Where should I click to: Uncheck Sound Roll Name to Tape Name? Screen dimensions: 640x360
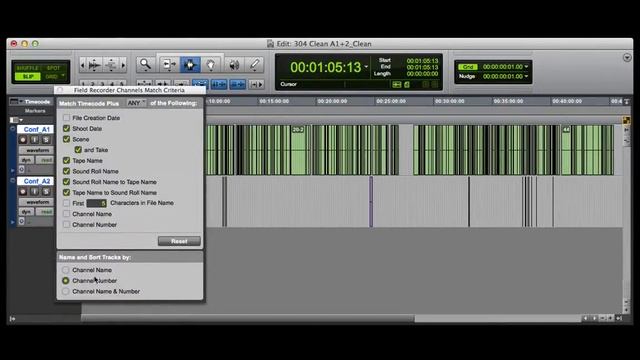67,182
